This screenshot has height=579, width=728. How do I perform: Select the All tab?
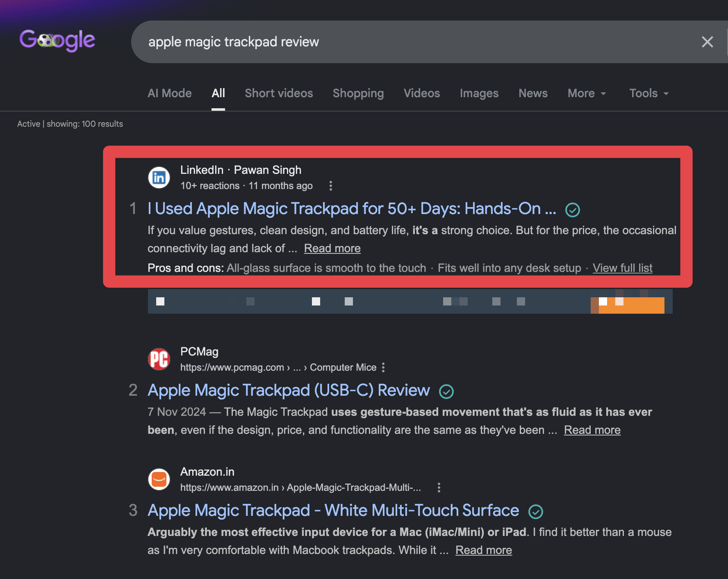(x=218, y=93)
